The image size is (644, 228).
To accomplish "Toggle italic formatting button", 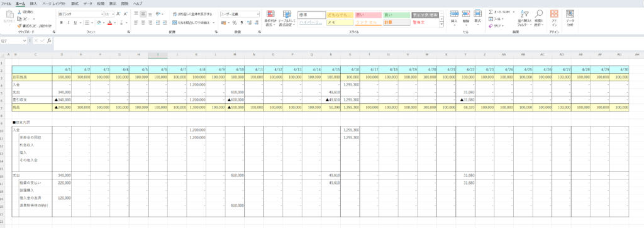I will [68, 23].
